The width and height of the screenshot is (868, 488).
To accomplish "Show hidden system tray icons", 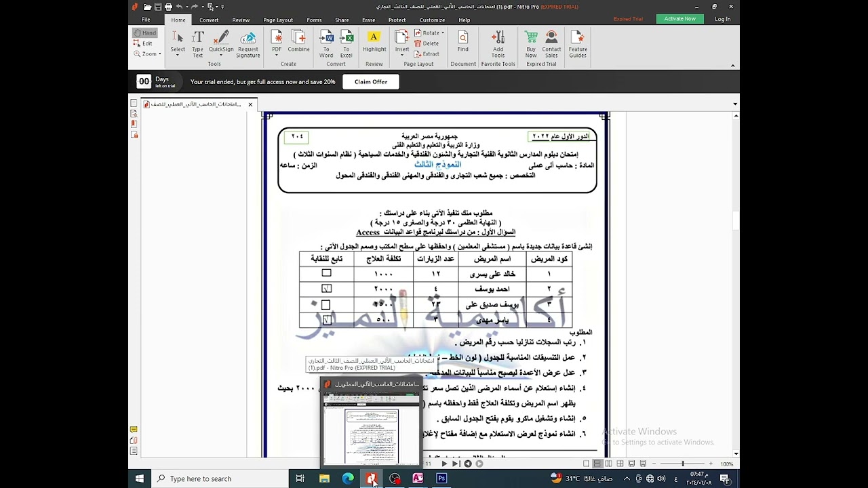I will click(x=627, y=479).
